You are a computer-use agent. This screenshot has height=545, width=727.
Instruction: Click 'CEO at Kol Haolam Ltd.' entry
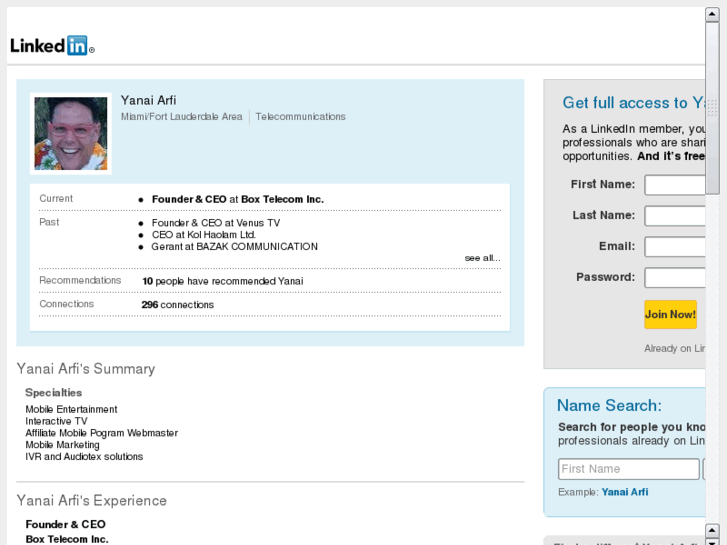click(204, 235)
